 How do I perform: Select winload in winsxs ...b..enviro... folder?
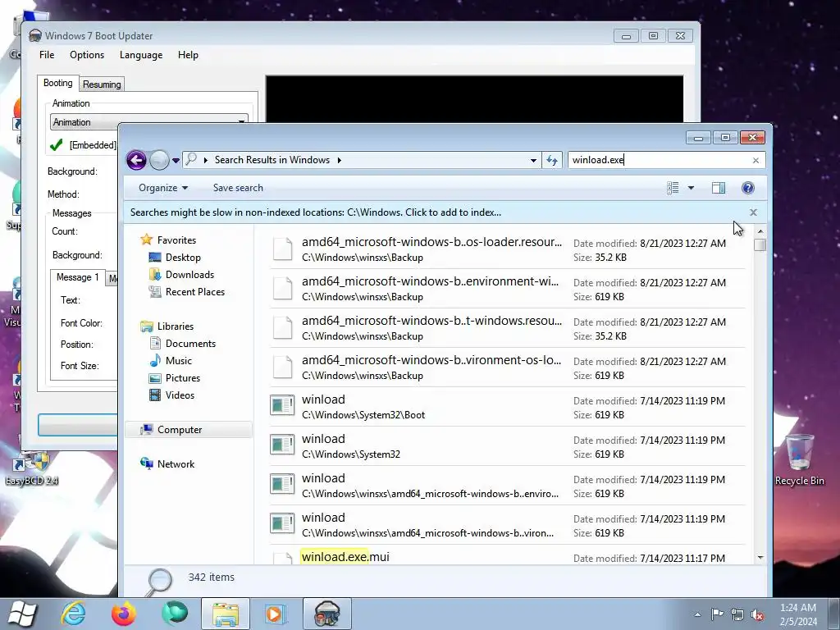(507, 486)
